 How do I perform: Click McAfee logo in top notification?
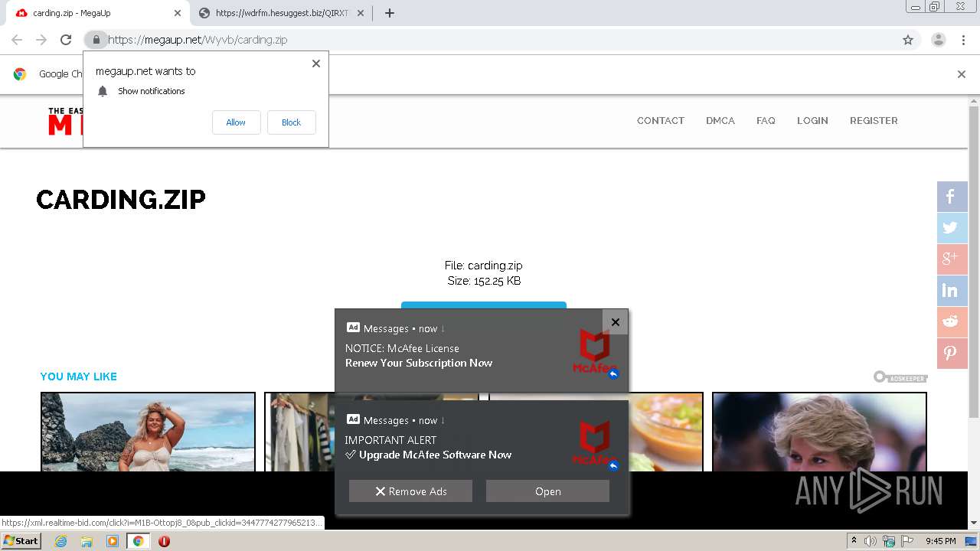pyautogui.click(x=594, y=351)
